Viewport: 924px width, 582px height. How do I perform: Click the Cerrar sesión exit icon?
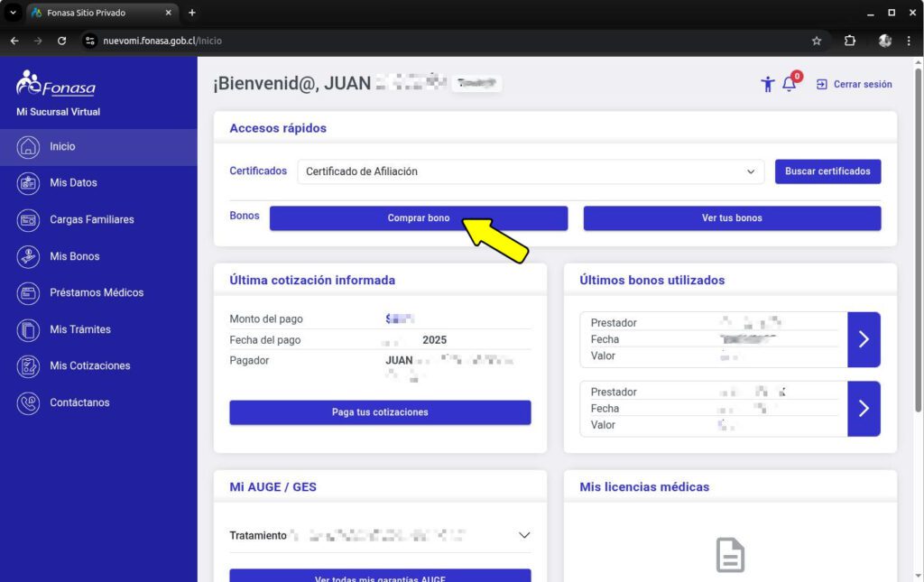point(821,84)
